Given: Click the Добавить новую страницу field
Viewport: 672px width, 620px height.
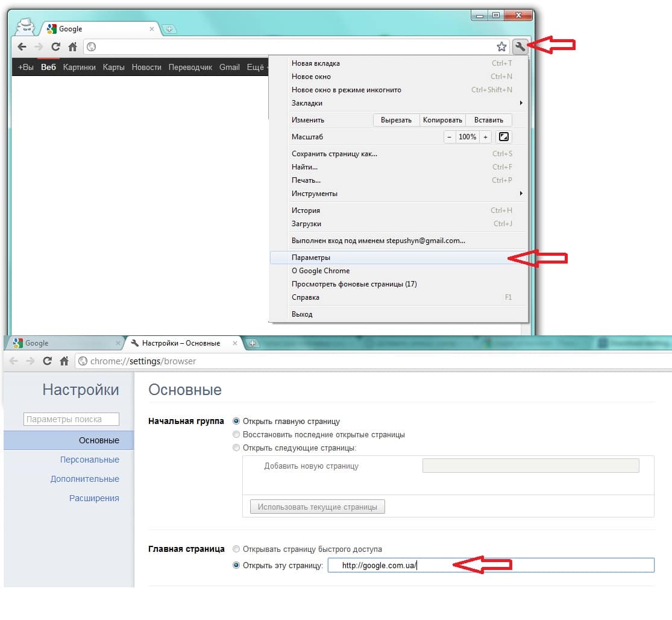Looking at the screenshot, I should [x=530, y=466].
